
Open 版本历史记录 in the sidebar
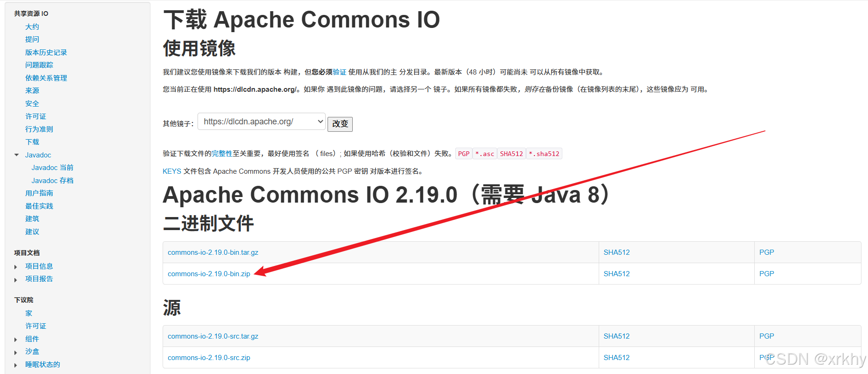(46, 52)
